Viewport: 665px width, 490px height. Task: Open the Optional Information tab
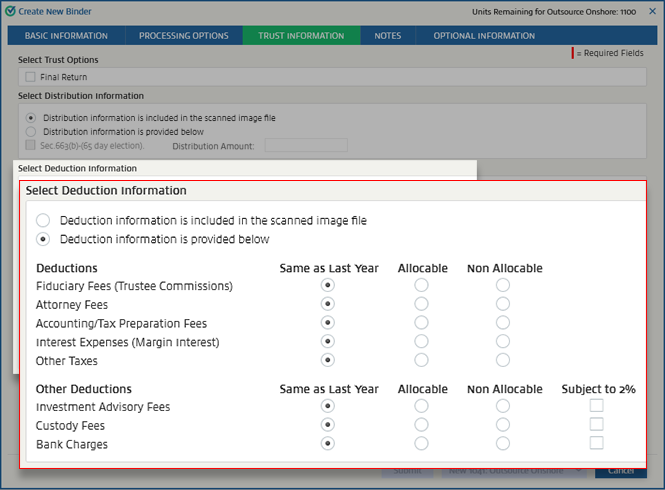[484, 36]
